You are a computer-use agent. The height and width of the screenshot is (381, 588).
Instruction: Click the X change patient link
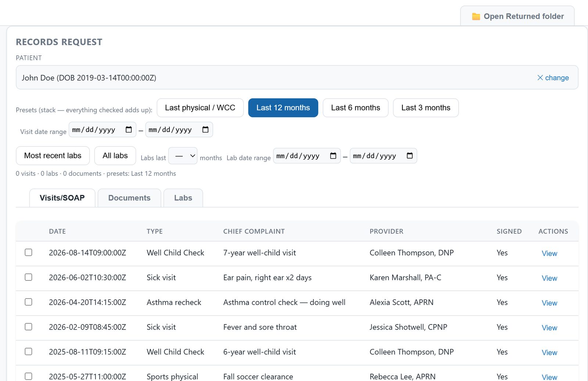pyautogui.click(x=553, y=77)
